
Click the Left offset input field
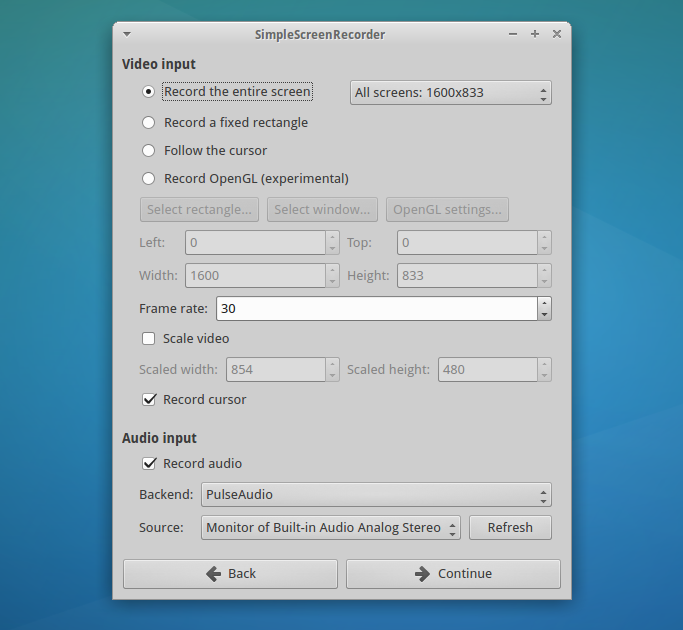click(255, 243)
